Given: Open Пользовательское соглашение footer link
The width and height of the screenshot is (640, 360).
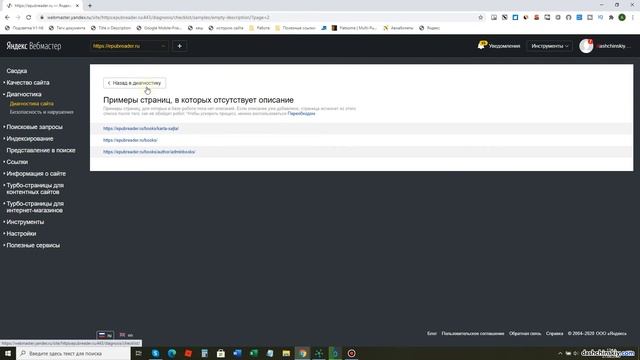Looking at the screenshot, I should 473,334.
